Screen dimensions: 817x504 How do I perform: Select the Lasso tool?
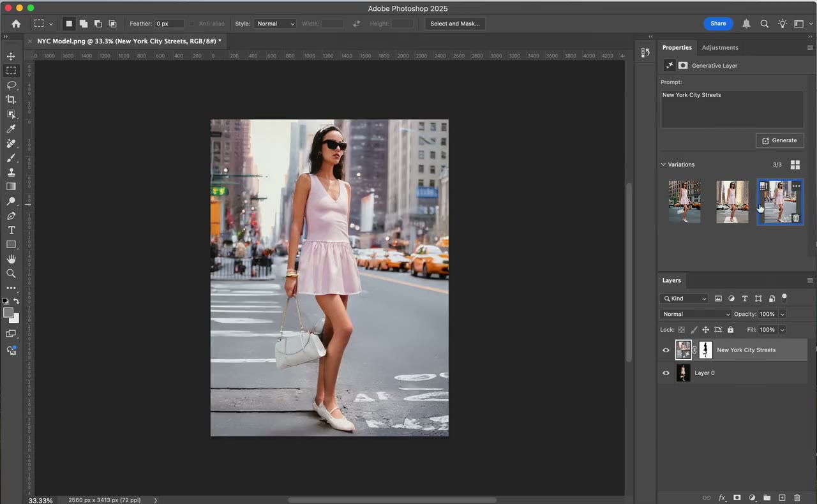pos(11,85)
